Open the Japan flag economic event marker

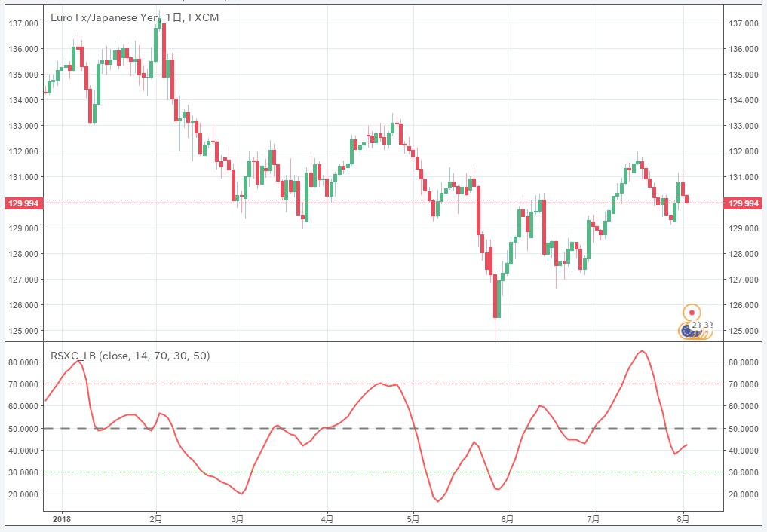pyautogui.click(x=692, y=312)
